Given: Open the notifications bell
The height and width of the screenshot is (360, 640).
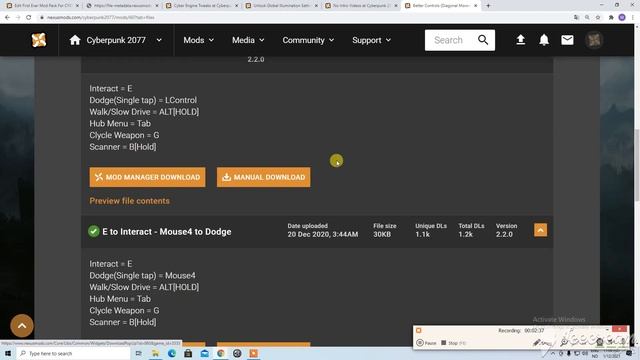Looking at the screenshot, I should click(544, 40).
